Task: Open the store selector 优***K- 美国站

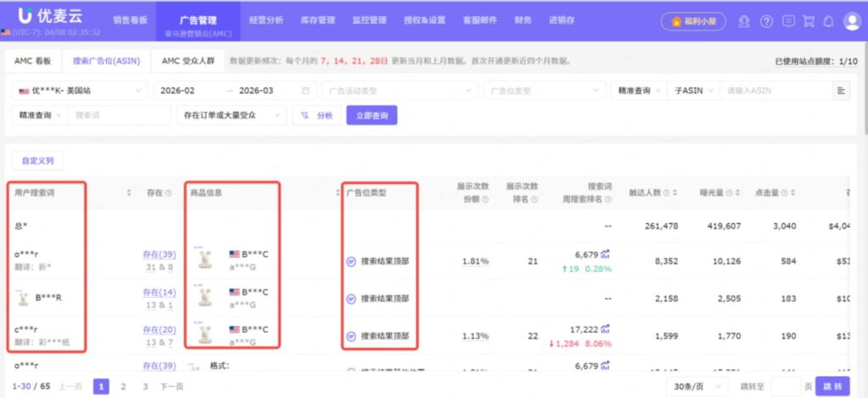Action: coord(80,90)
